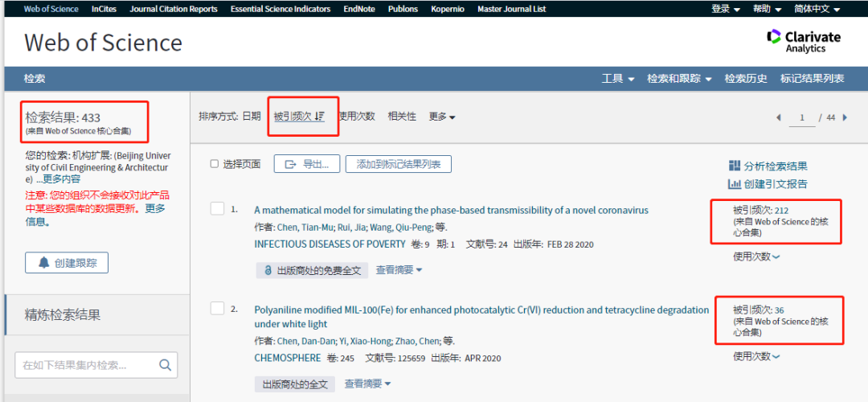Click 添加到标记结果列表 button

click(x=399, y=164)
